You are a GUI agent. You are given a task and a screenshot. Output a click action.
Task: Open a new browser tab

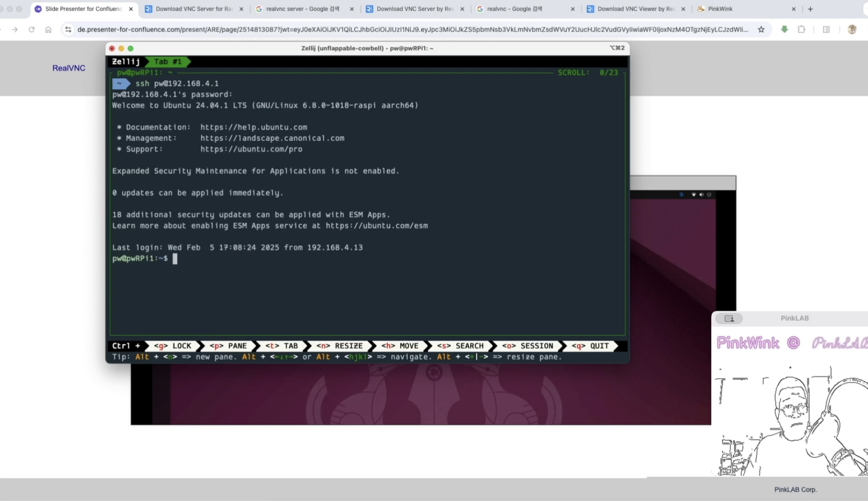[810, 9]
